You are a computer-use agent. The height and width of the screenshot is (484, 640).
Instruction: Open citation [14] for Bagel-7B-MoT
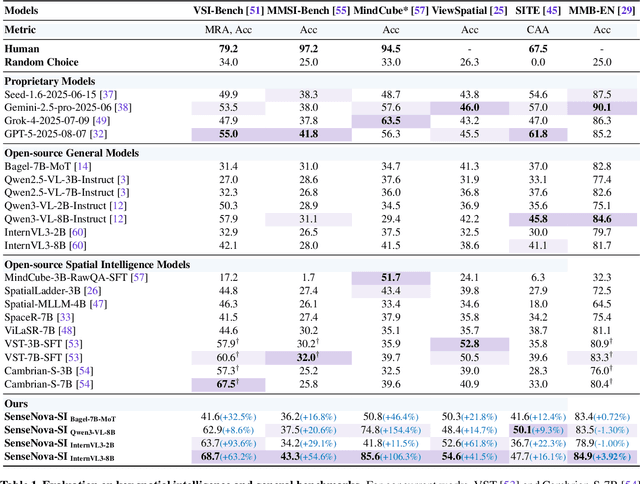pyautogui.click(x=83, y=167)
